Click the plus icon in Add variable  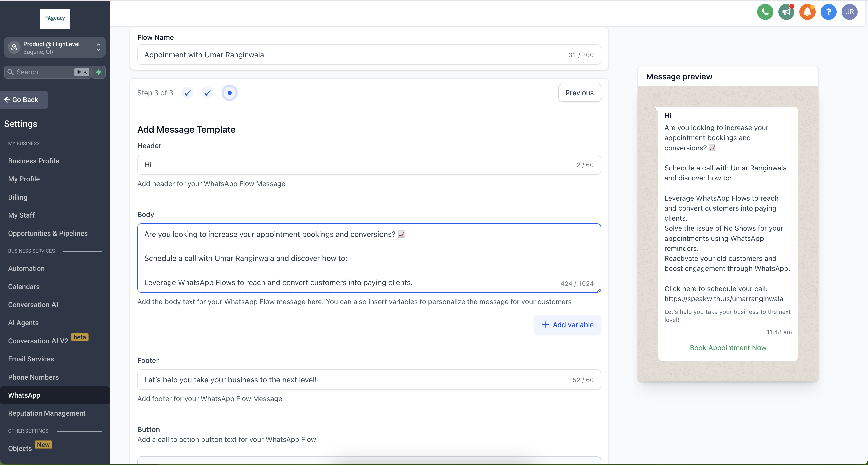click(x=545, y=325)
